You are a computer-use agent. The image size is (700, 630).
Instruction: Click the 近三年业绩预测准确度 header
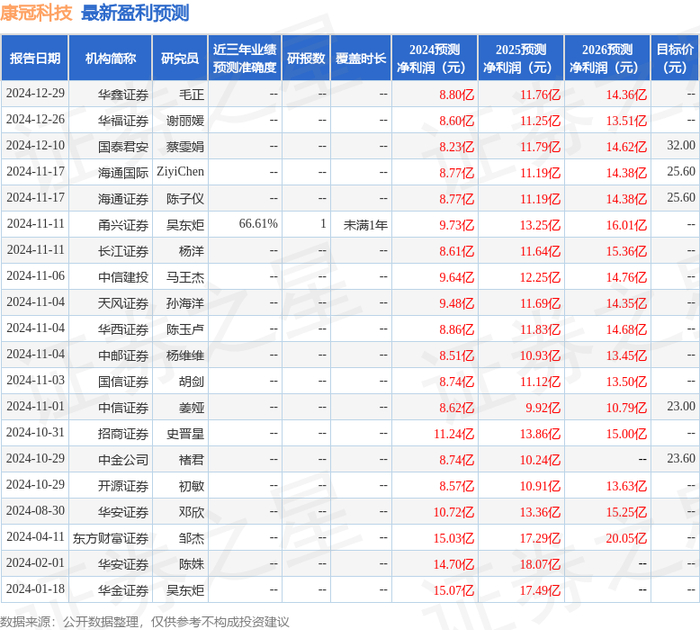245,58
